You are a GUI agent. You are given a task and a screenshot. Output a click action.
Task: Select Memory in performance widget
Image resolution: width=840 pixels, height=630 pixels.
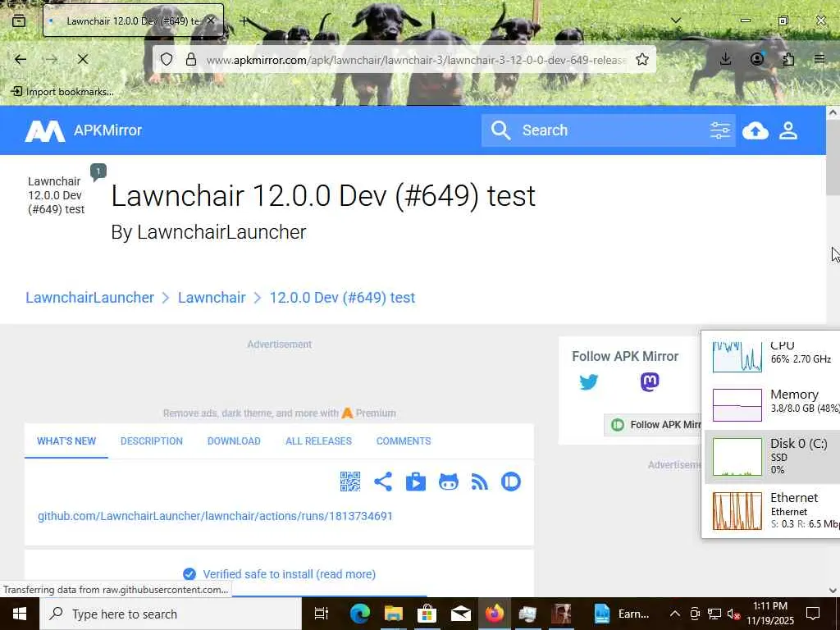tap(772, 404)
